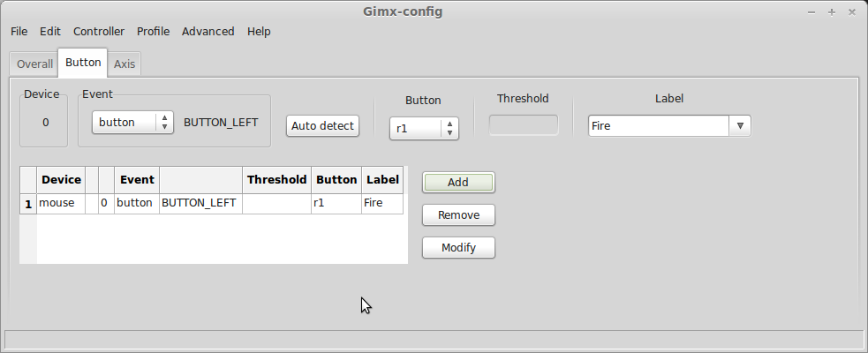Open the Controller menu
The height and width of the screenshot is (353, 868).
99,31
